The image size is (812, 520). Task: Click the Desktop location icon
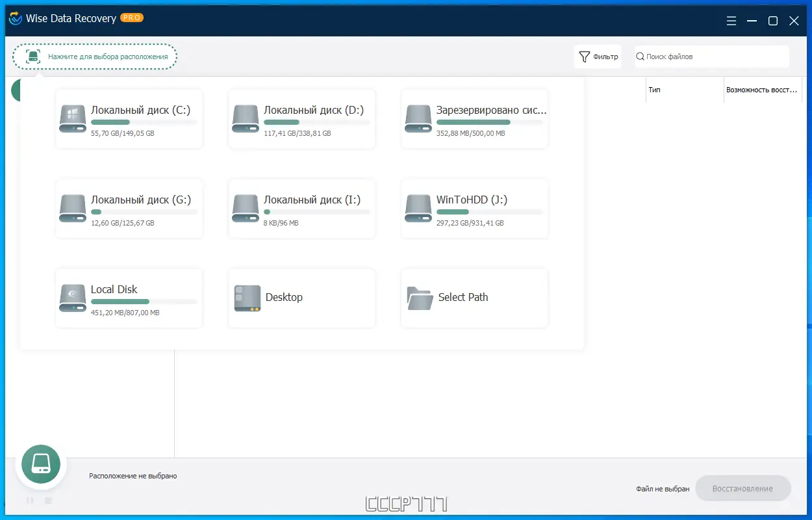247,298
